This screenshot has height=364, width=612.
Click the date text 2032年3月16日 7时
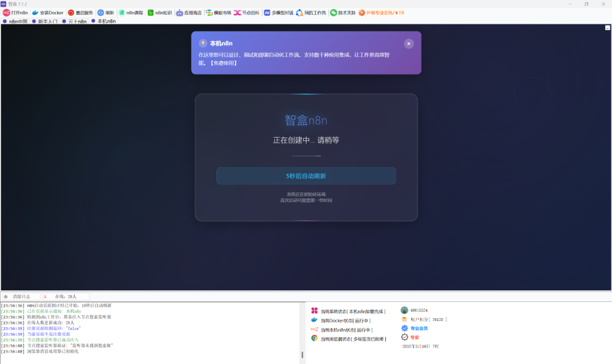420,346
